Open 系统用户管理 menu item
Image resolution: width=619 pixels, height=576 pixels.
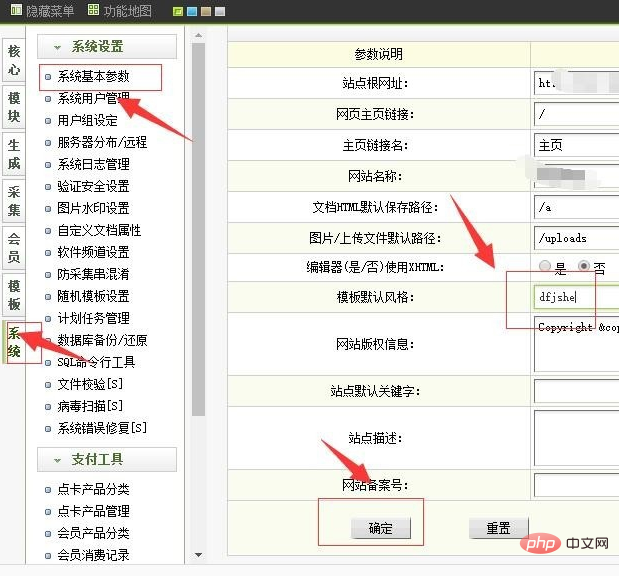pos(93,98)
